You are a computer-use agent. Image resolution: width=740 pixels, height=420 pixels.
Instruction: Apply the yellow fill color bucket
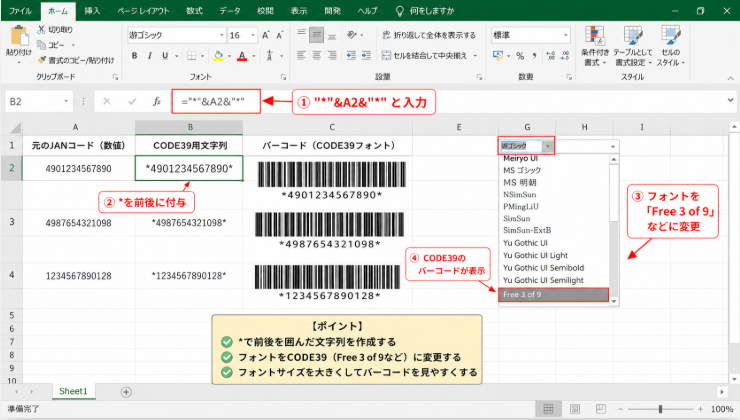pyautogui.click(x=218, y=56)
